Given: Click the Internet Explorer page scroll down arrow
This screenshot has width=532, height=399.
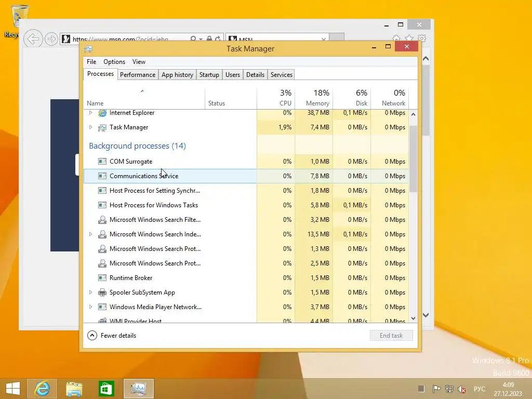Looking at the screenshot, I should [x=426, y=315].
